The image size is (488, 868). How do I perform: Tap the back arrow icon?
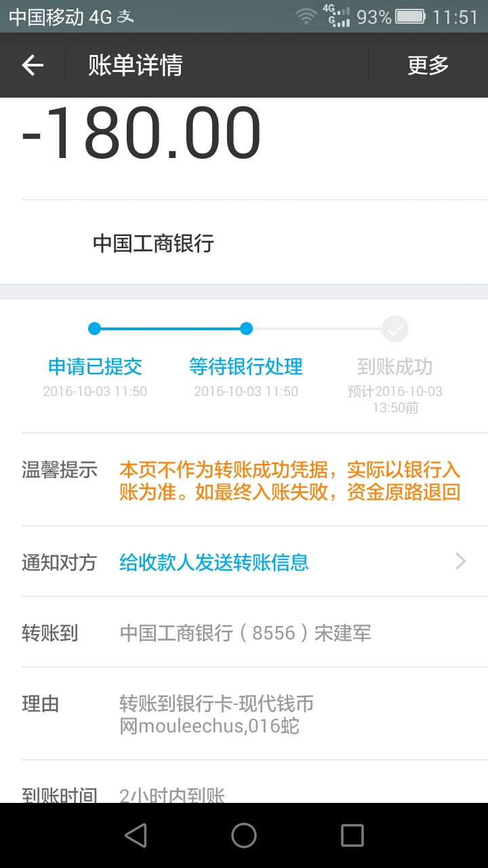pos(33,65)
